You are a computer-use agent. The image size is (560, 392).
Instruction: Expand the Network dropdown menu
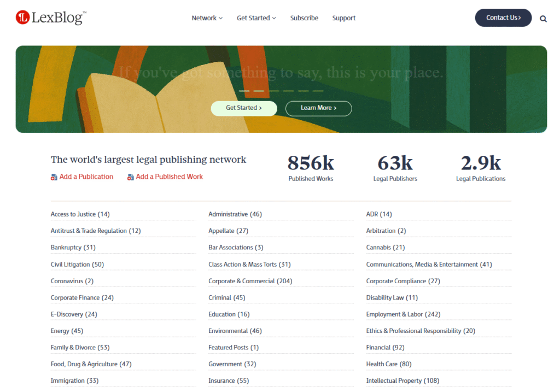click(207, 18)
